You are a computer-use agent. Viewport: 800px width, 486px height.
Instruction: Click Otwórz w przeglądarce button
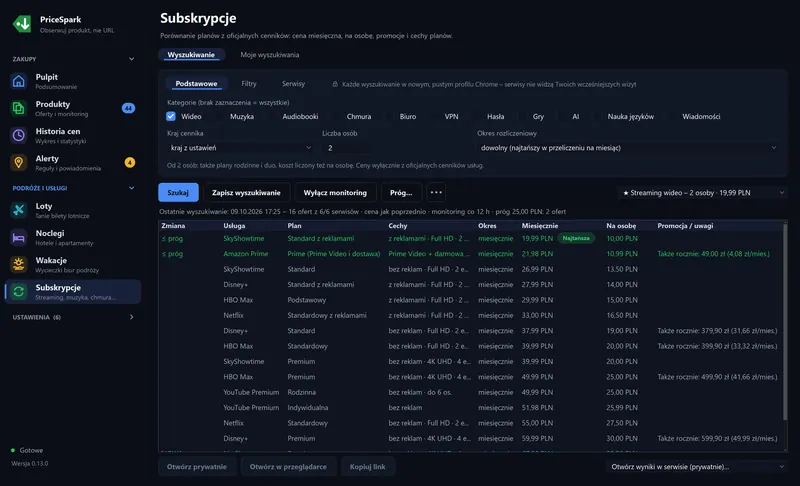point(288,467)
